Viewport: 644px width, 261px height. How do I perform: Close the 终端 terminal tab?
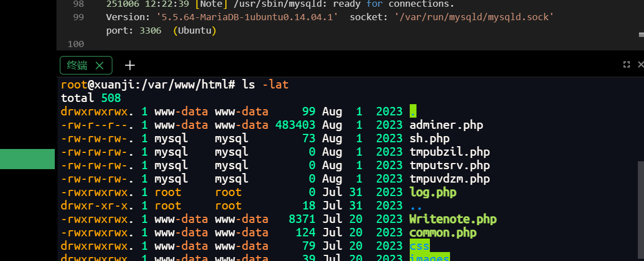click(100, 66)
